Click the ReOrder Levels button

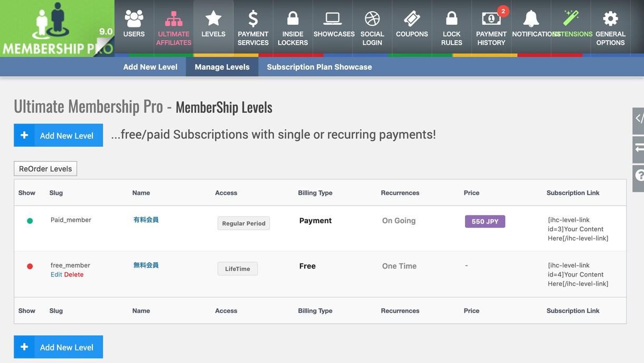coord(45,169)
